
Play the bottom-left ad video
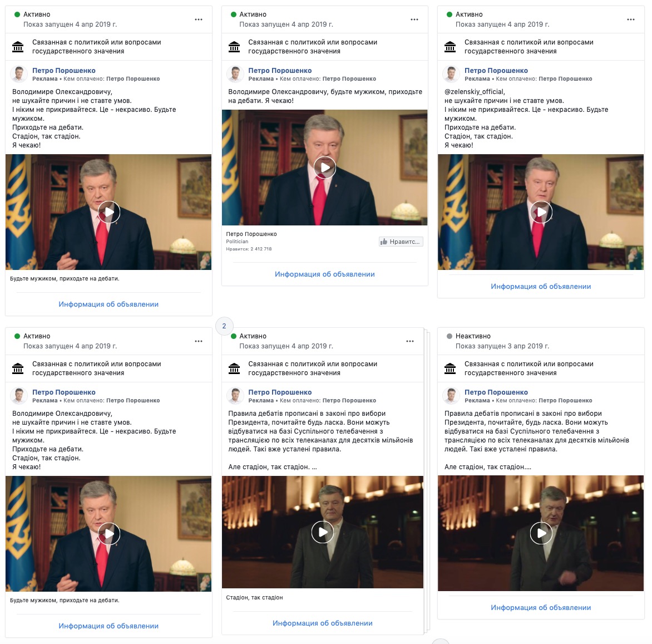click(x=109, y=534)
